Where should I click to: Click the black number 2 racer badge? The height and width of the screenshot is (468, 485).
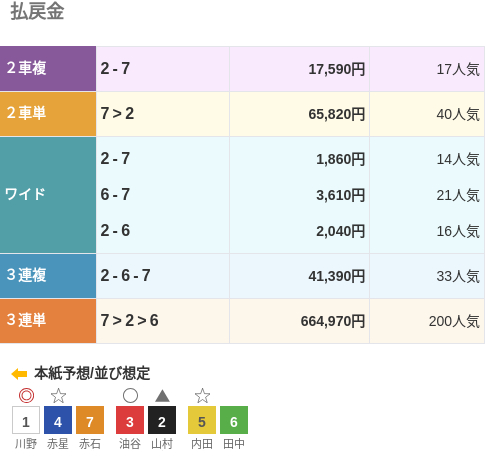pyautogui.click(x=162, y=420)
